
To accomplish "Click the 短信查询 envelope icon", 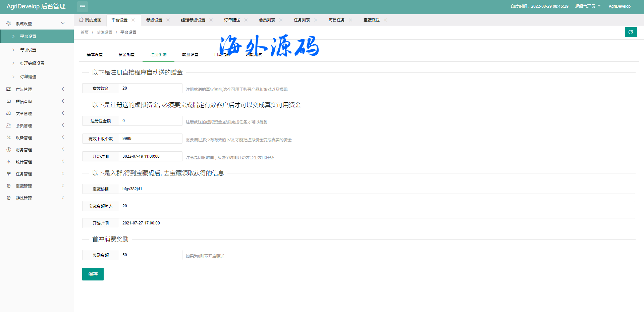I will point(9,101).
